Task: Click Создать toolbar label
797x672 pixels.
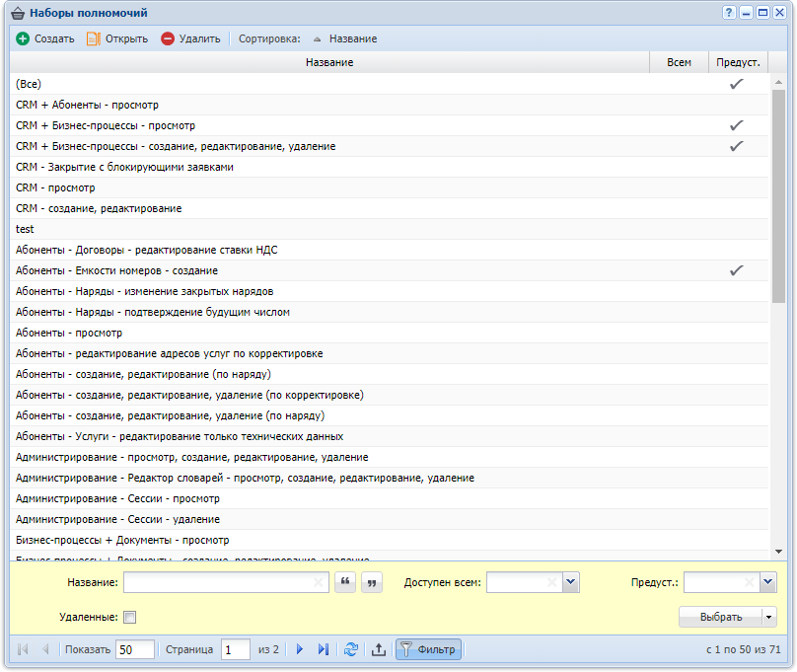Action: coord(54,38)
